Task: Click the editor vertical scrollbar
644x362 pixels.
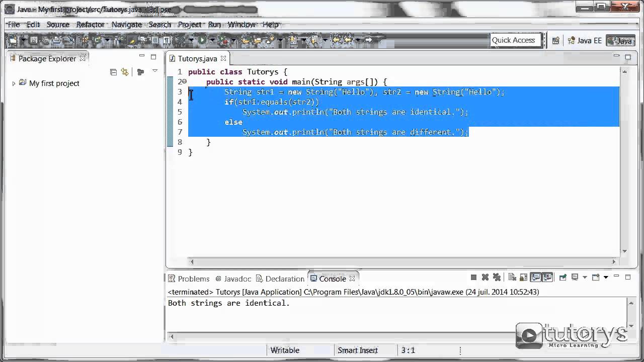Action: click(x=624, y=161)
